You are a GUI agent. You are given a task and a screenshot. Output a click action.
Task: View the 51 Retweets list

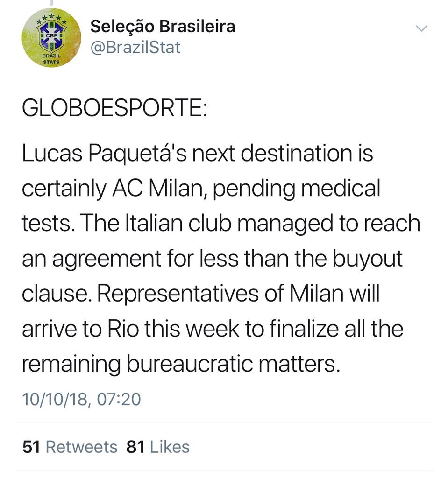pos(70,447)
